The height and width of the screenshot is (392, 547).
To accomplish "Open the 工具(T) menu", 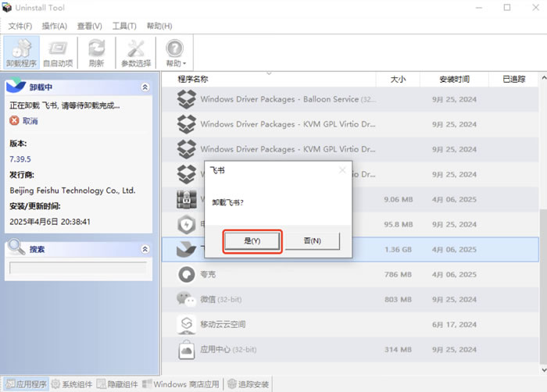I will pyautogui.click(x=124, y=26).
